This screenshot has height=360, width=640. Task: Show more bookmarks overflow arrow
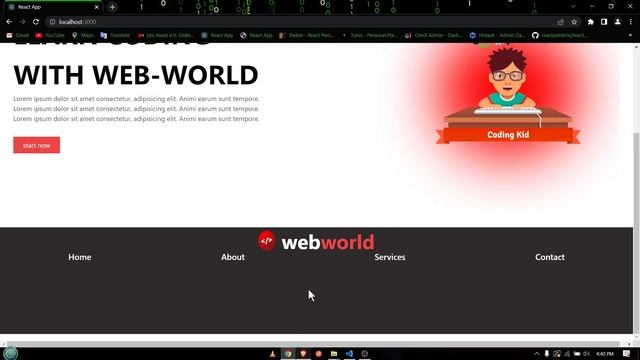click(x=631, y=36)
